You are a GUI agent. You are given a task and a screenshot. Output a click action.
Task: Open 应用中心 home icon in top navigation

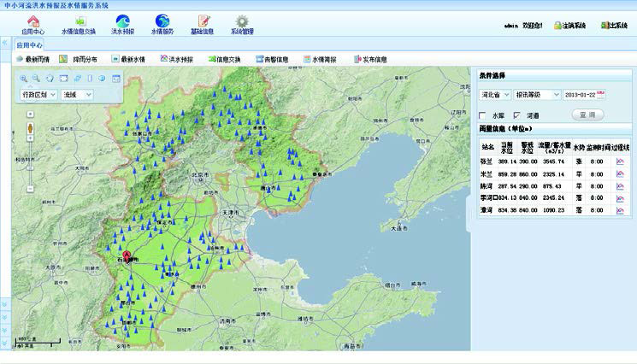point(32,21)
